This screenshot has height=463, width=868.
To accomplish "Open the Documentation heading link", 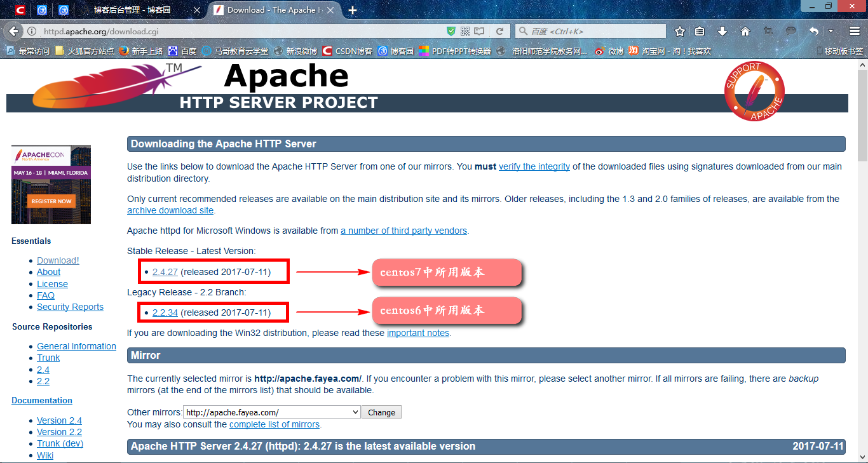I will [42, 400].
